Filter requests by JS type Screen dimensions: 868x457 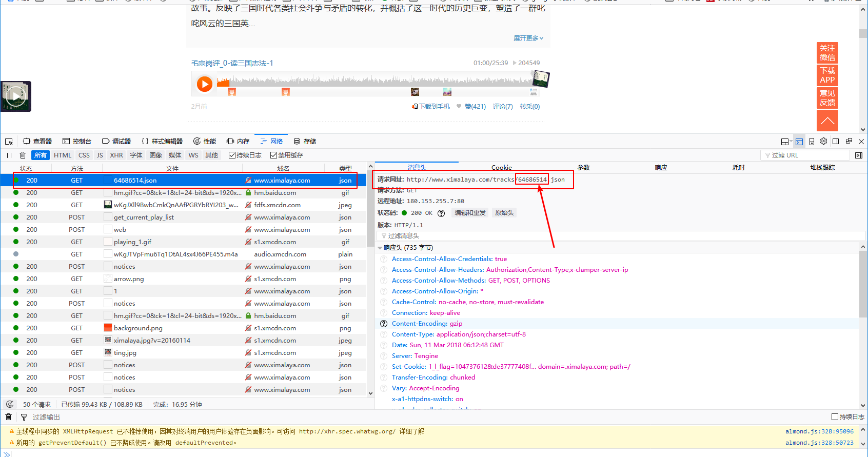click(100, 155)
